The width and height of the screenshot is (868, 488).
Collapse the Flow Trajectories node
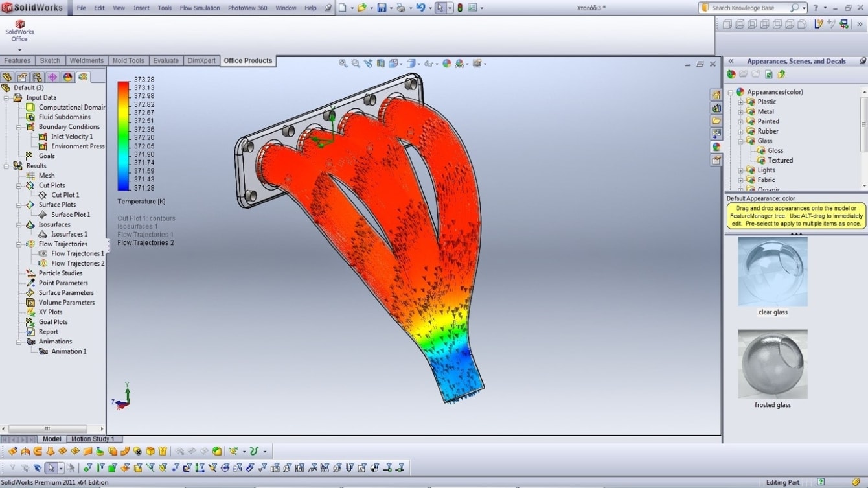[x=19, y=244]
